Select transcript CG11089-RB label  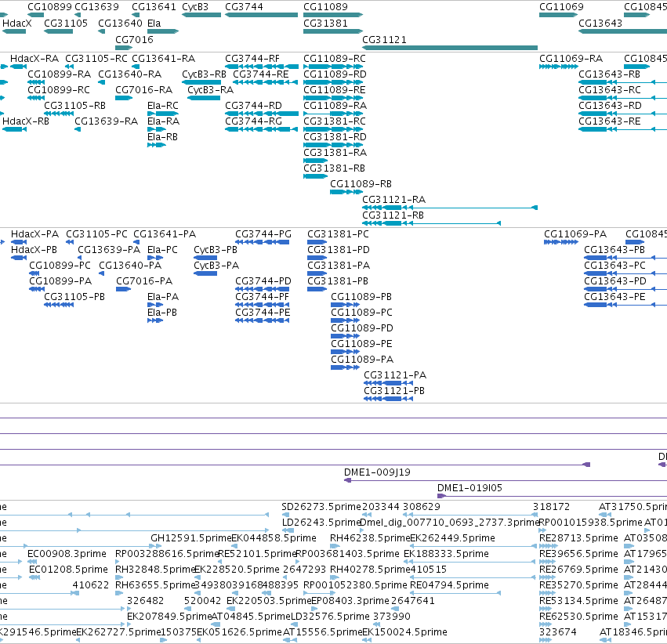(361, 183)
